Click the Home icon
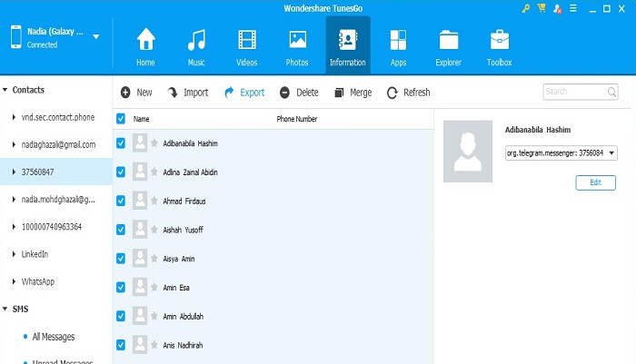 (x=145, y=42)
